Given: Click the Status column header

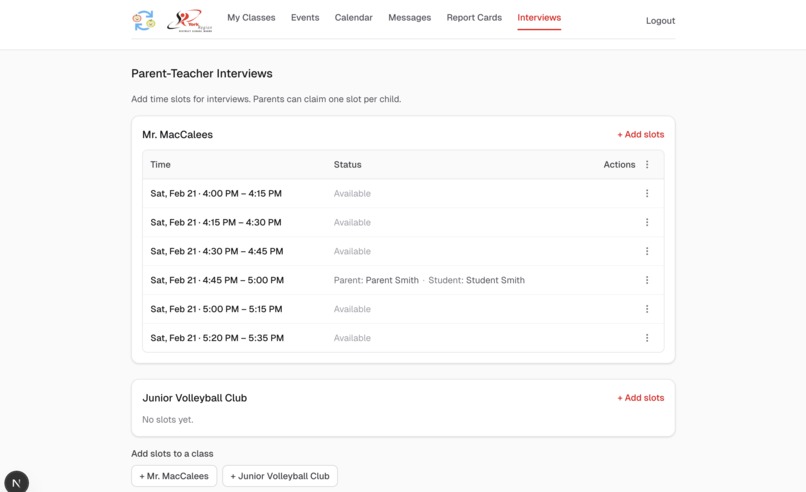Looking at the screenshot, I should click(x=347, y=165).
